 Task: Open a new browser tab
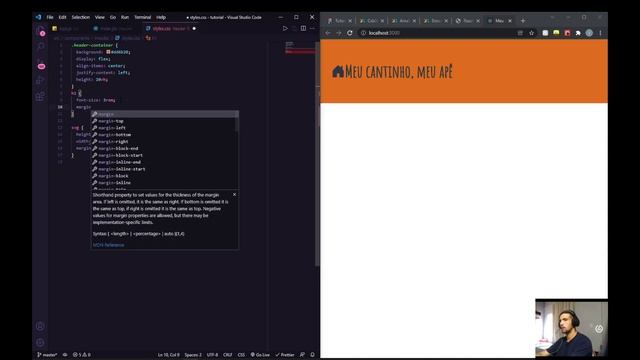click(523, 20)
